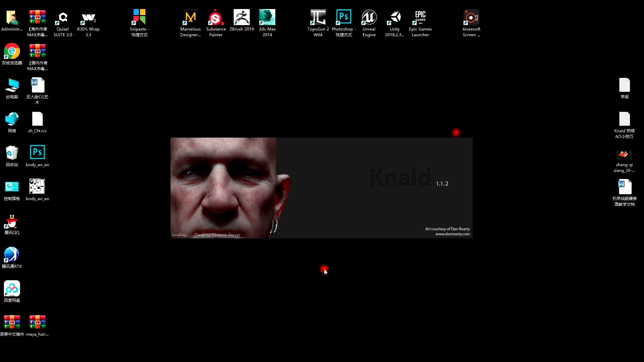This screenshot has width=644, height=362.
Task: Select the ZBrush 2019 shortcut
Action: coord(241,18)
